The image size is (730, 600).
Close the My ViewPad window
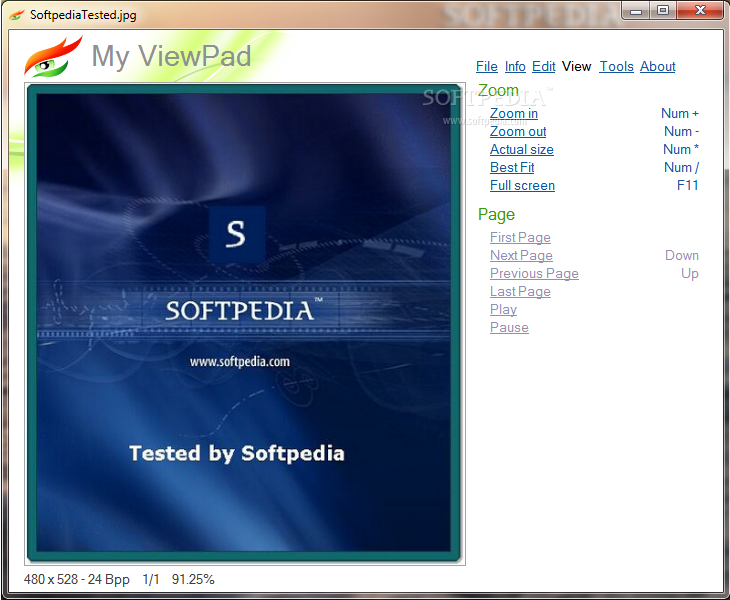click(x=700, y=10)
